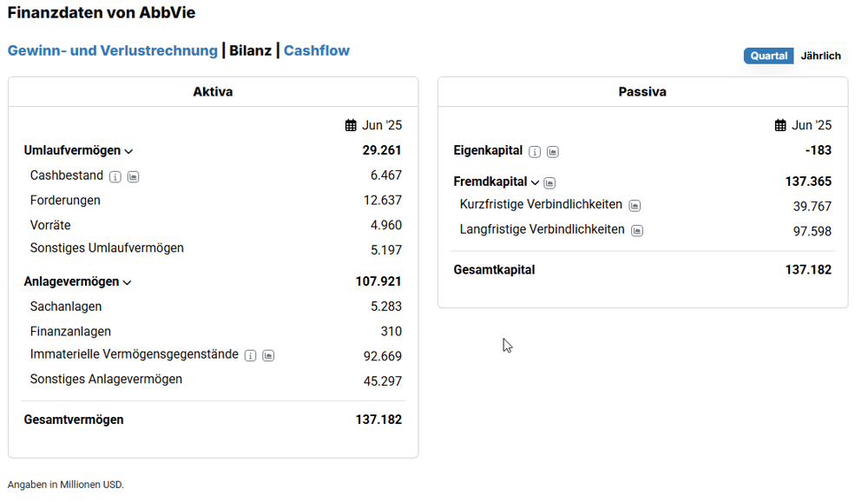This screenshot has height=502, width=868.
Task: Switch to the Quartal view
Action: pyautogui.click(x=769, y=56)
